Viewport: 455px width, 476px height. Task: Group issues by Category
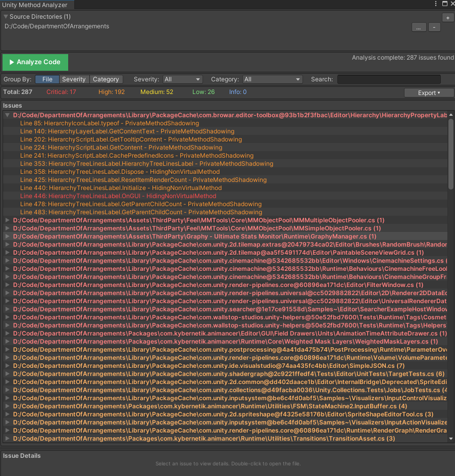pos(106,79)
